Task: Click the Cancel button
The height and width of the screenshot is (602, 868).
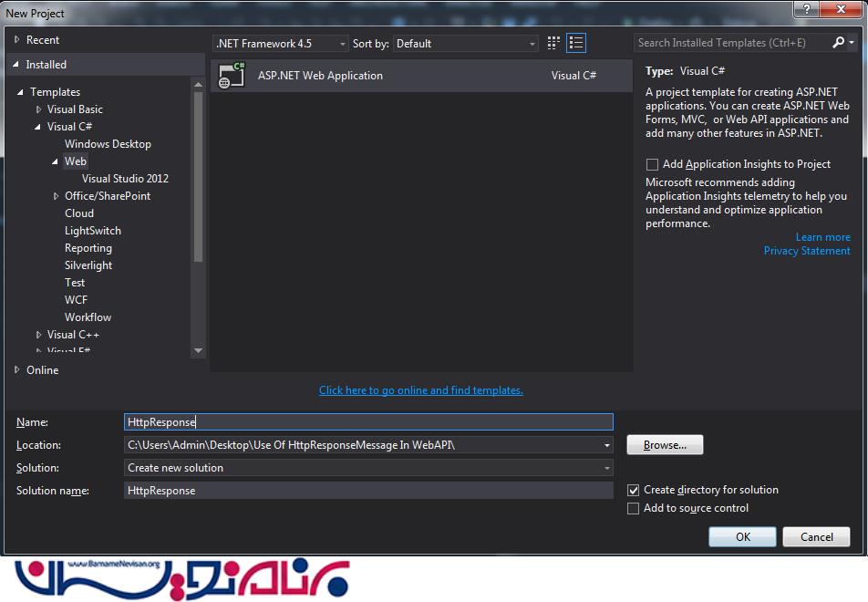Action: click(817, 536)
